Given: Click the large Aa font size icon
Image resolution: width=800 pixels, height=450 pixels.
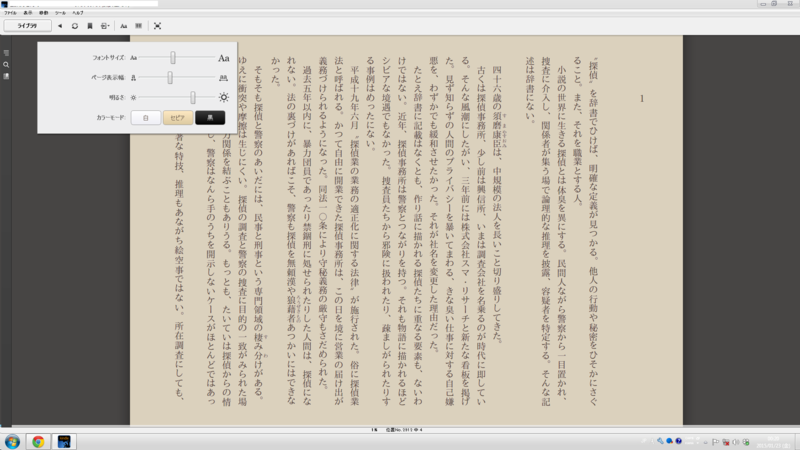Looking at the screenshot, I should (x=223, y=58).
